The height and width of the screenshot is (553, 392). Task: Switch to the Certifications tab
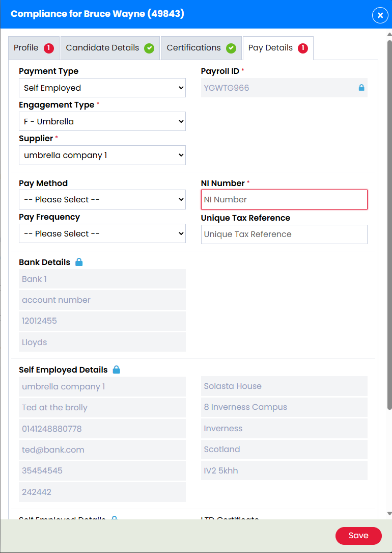(x=196, y=47)
